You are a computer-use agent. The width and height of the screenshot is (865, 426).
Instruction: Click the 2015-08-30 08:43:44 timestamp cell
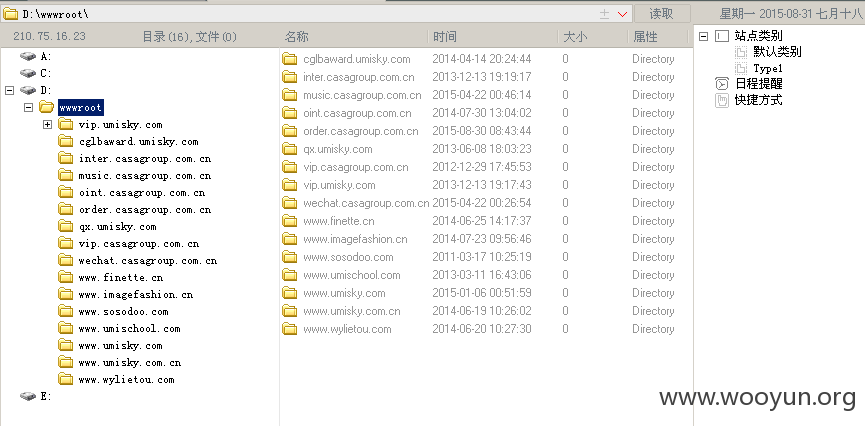click(482, 131)
